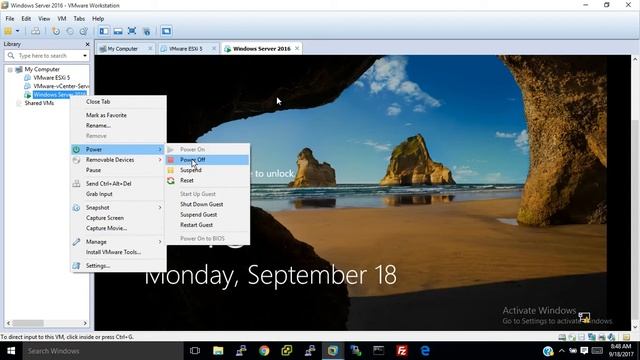
Task: Click the Unity mode toolbar icon
Action: (146, 31)
